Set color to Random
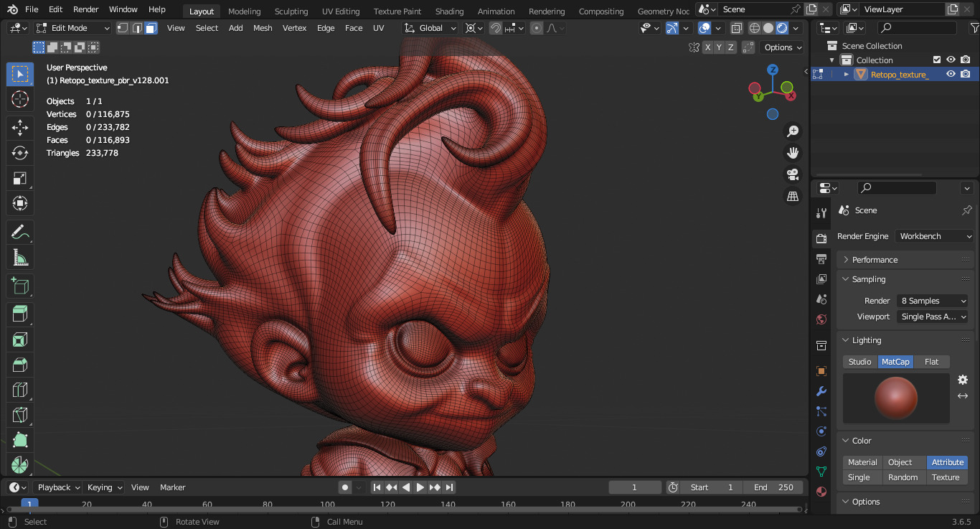Image resolution: width=980 pixels, height=529 pixels. point(903,477)
